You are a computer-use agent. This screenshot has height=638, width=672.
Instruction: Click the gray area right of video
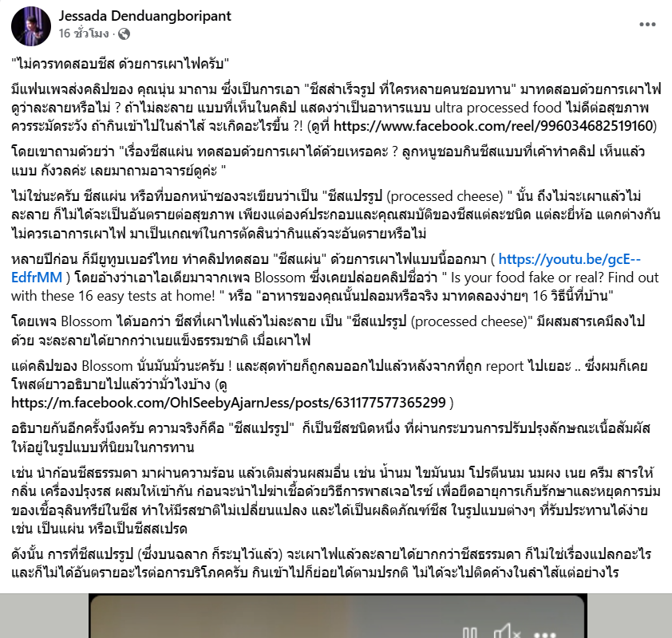pos(629,616)
